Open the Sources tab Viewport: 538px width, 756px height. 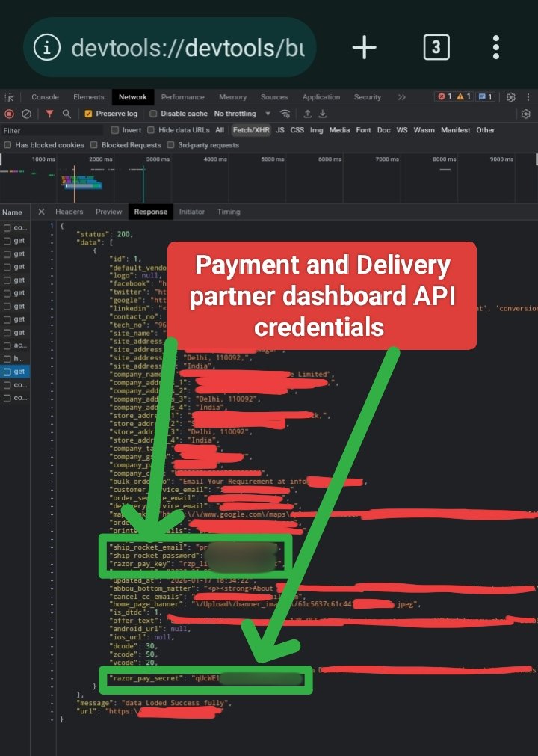pyautogui.click(x=274, y=97)
